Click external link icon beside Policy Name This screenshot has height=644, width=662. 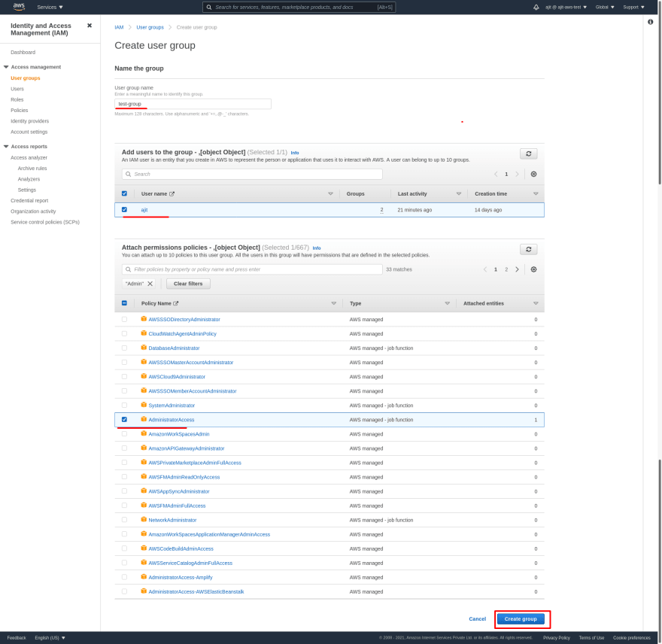click(175, 303)
